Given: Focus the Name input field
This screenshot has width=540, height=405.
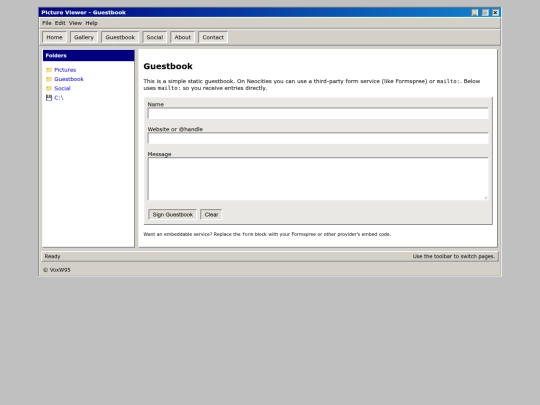Looking at the screenshot, I should pos(318,114).
